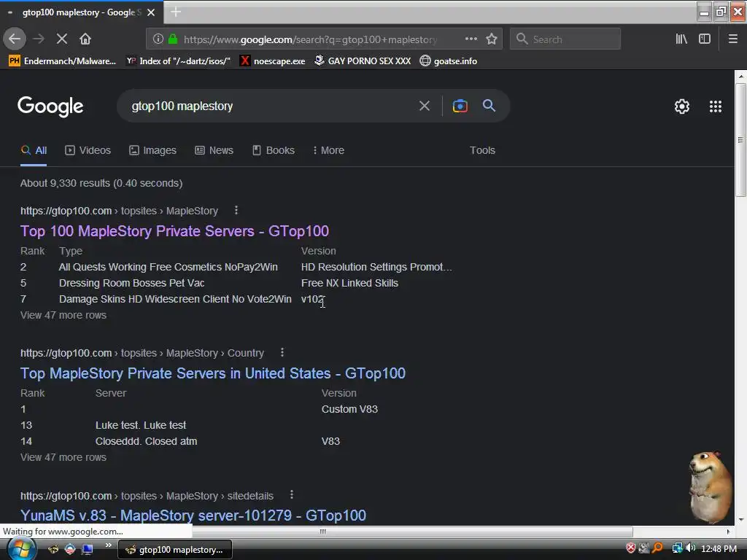This screenshot has height=560, width=747.
Task: Open the 12:48 PM taskbar clock
Action: pyautogui.click(x=719, y=549)
